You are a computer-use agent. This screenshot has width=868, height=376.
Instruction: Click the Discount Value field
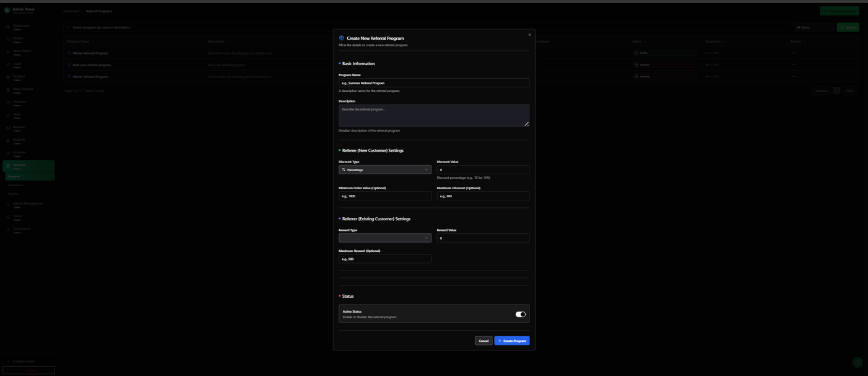point(482,170)
